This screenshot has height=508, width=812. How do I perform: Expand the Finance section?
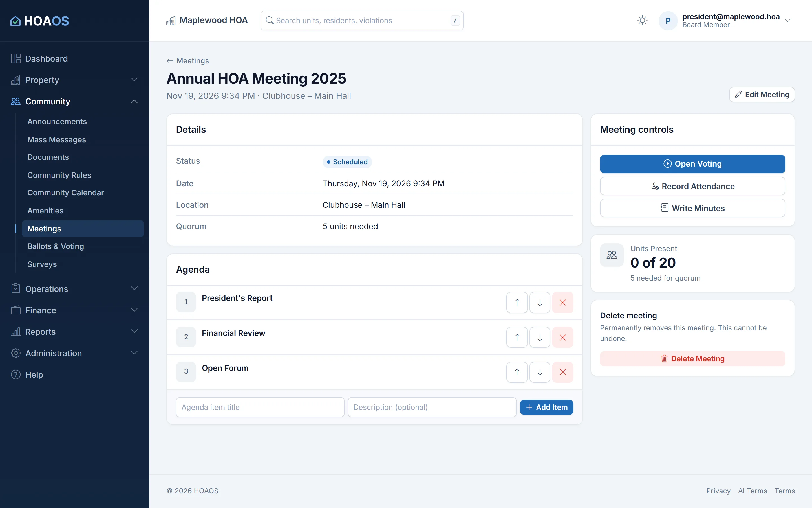point(74,310)
